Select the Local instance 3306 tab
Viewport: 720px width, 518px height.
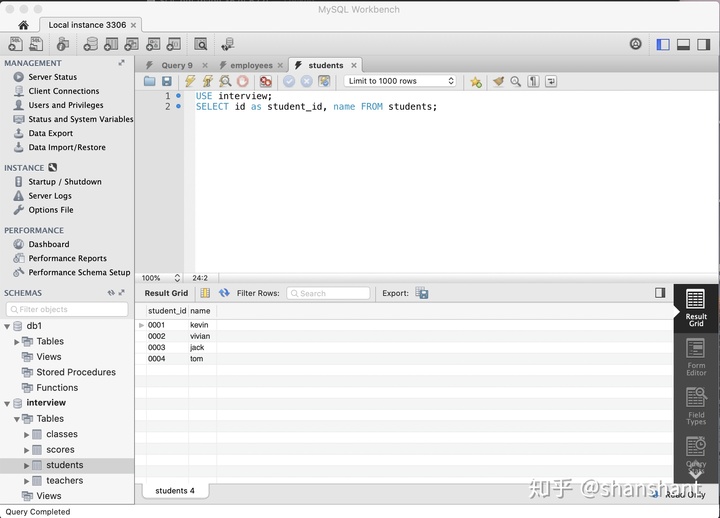87,25
